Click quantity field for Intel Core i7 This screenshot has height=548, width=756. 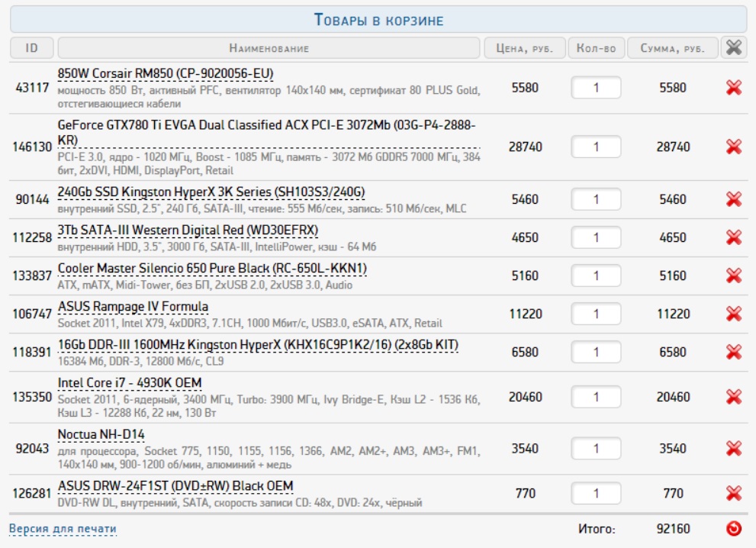pos(596,397)
